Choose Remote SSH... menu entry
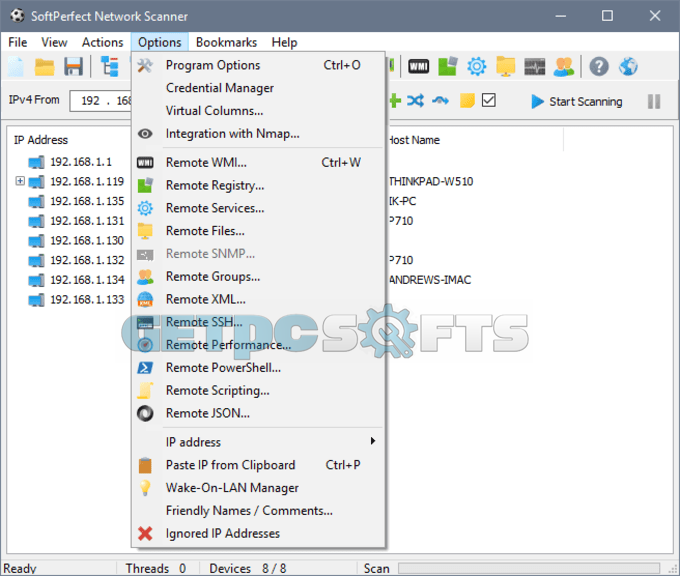 click(x=258, y=322)
